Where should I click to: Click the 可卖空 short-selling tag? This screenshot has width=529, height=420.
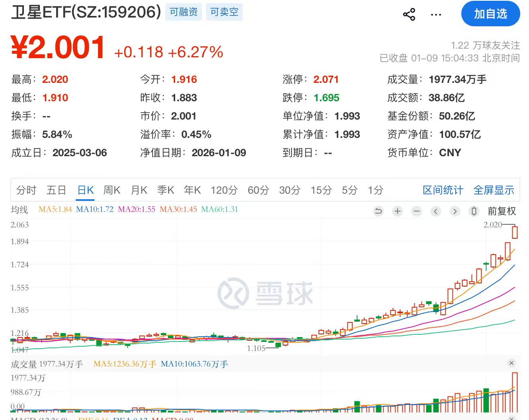224,12
